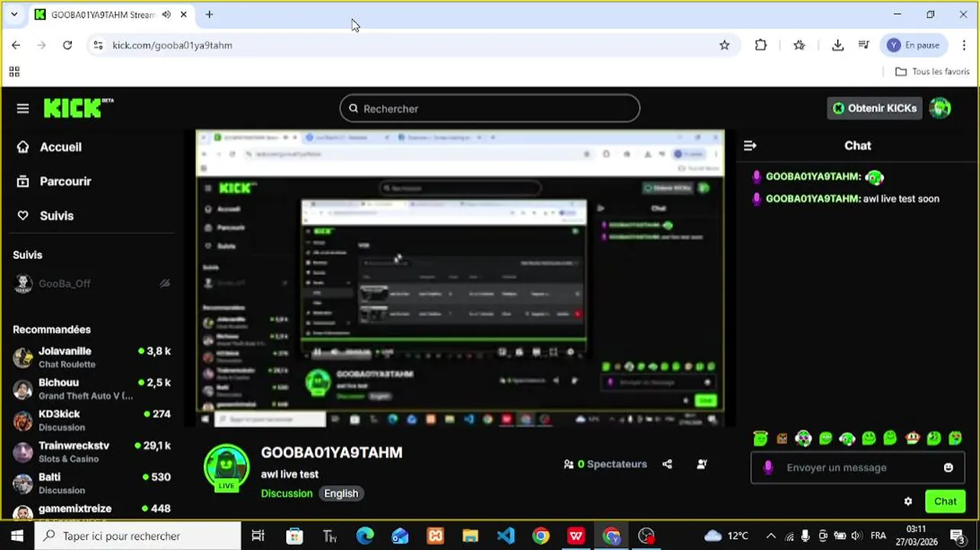Click the English language tag
The height and width of the screenshot is (550, 980).
coord(341,493)
